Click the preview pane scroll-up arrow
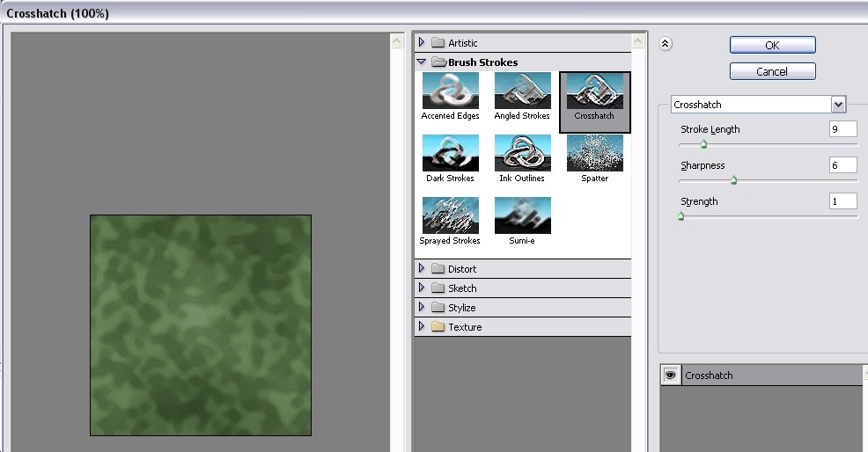The width and height of the screenshot is (868, 452). tap(397, 41)
